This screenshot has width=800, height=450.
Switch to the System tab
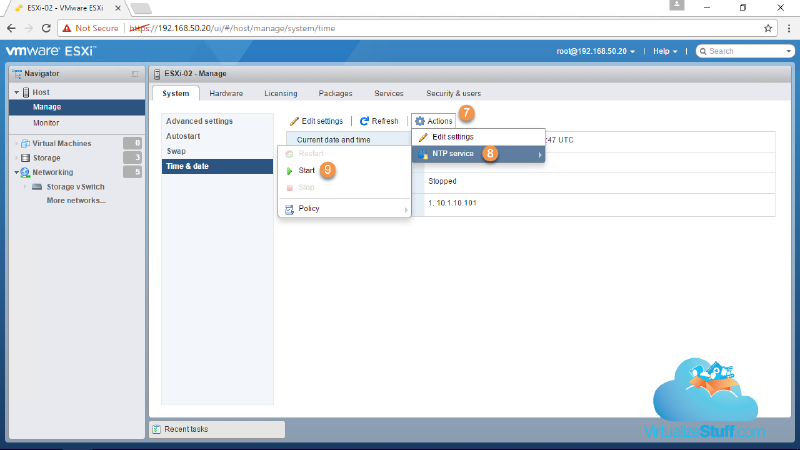click(x=176, y=93)
